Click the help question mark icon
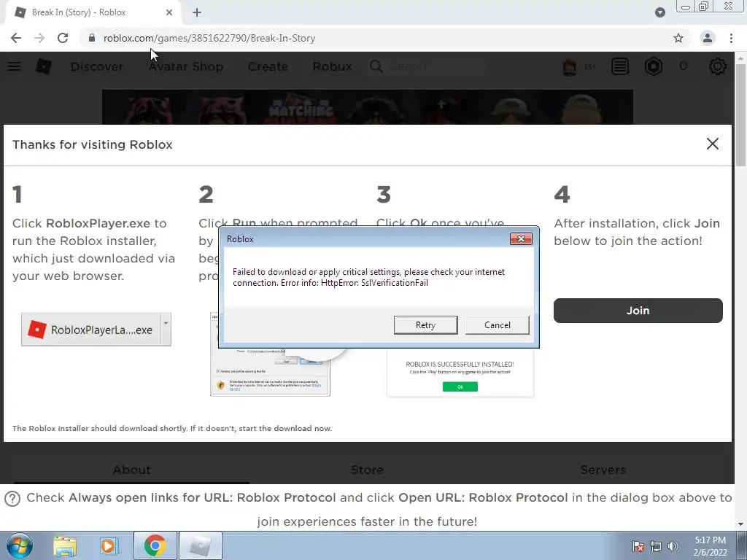 pyautogui.click(x=12, y=499)
